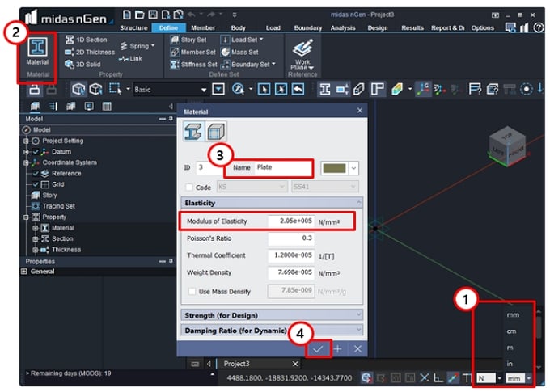Open the Load Set dropdown

pyautogui.click(x=261, y=40)
